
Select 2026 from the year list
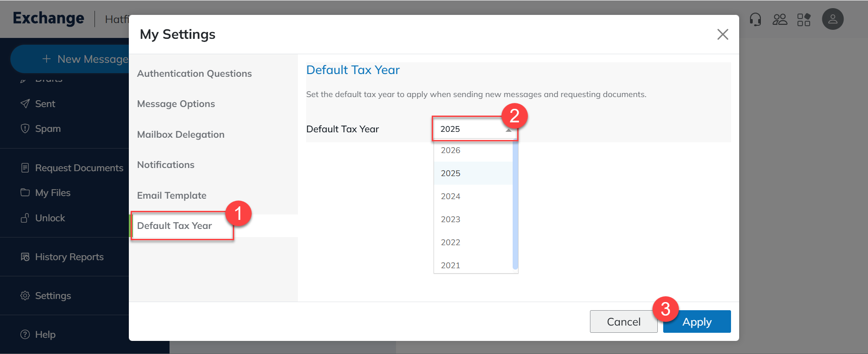click(x=473, y=150)
